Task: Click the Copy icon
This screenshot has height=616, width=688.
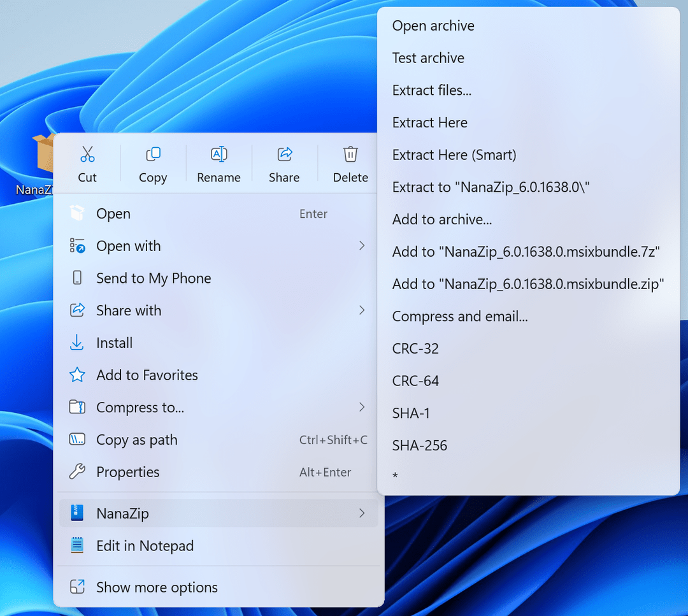Action: point(153,154)
